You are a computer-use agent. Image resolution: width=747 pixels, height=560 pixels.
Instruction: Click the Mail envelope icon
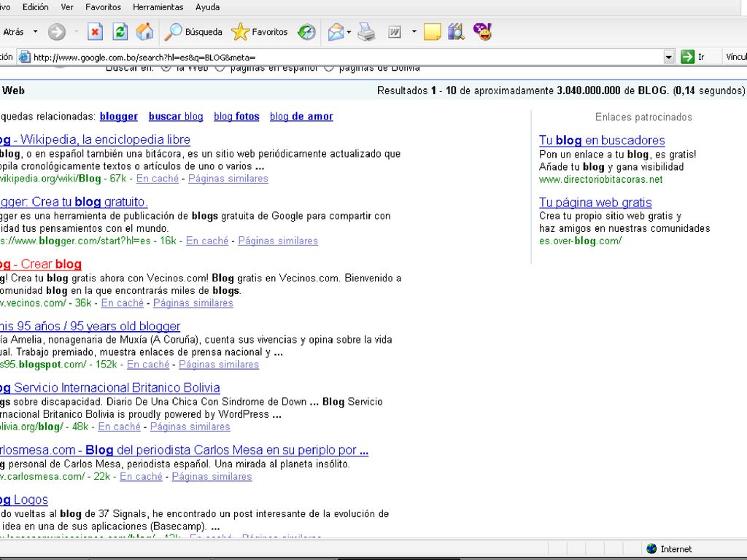[336, 32]
